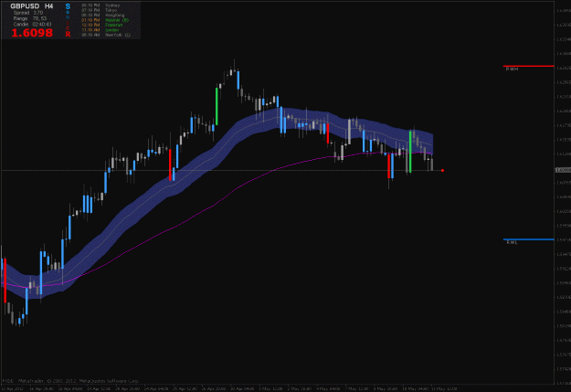Select the Tokyo session clock row

point(99,10)
